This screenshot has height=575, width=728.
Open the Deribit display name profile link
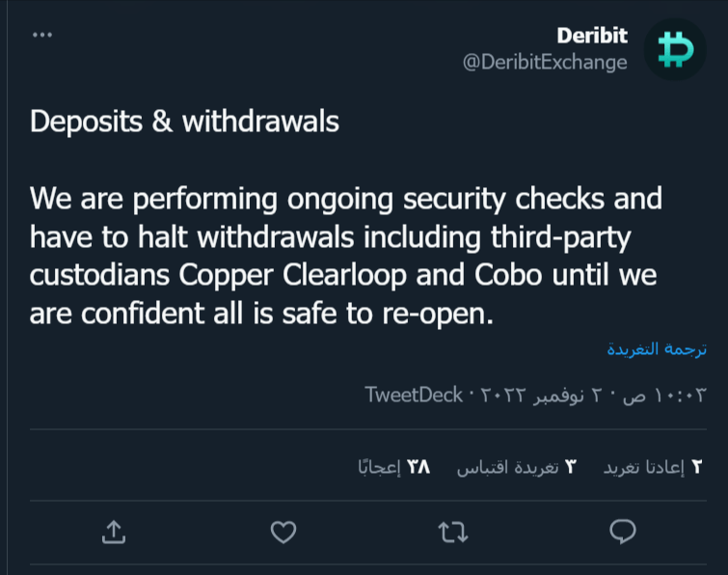[x=592, y=36]
